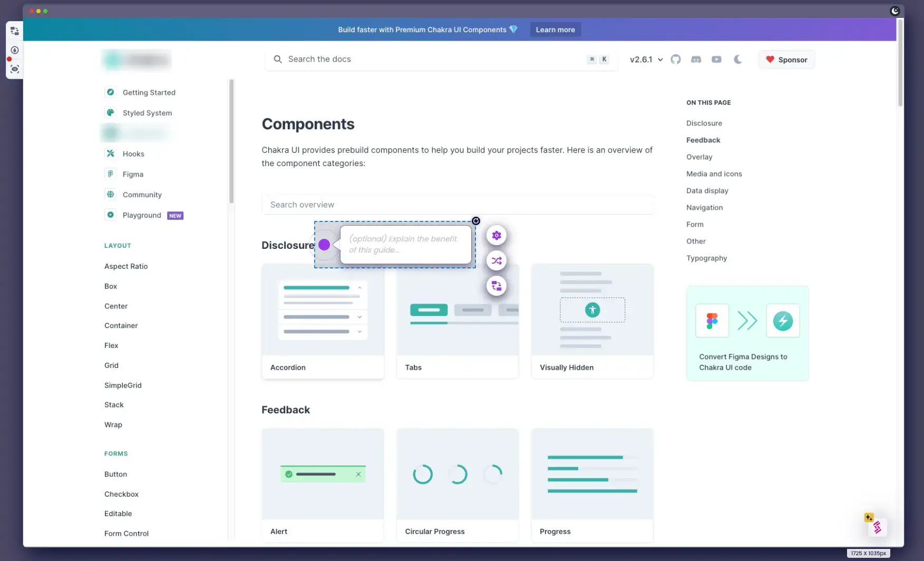The height and width of the screenshot is (561, 924).
Task: Open Wrap in the Layout list
Action: (113, 425)
